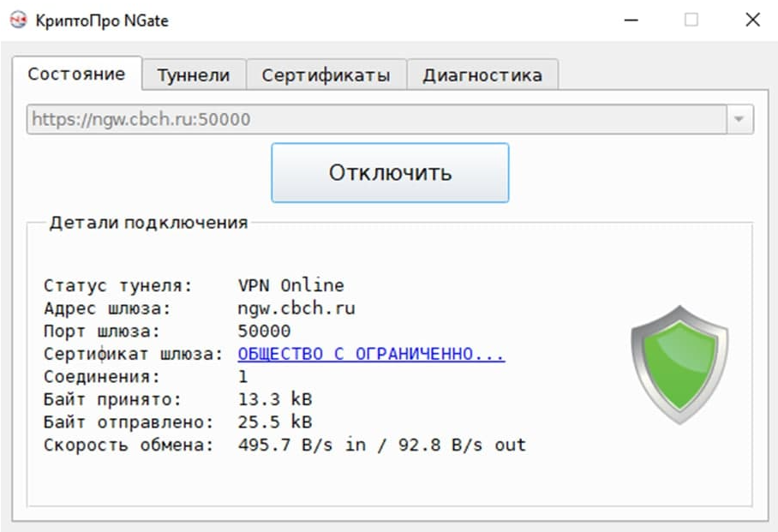Select the Диагностика tab
The height and width of the screenshot is (532, 778).
(x=482, y=75)
